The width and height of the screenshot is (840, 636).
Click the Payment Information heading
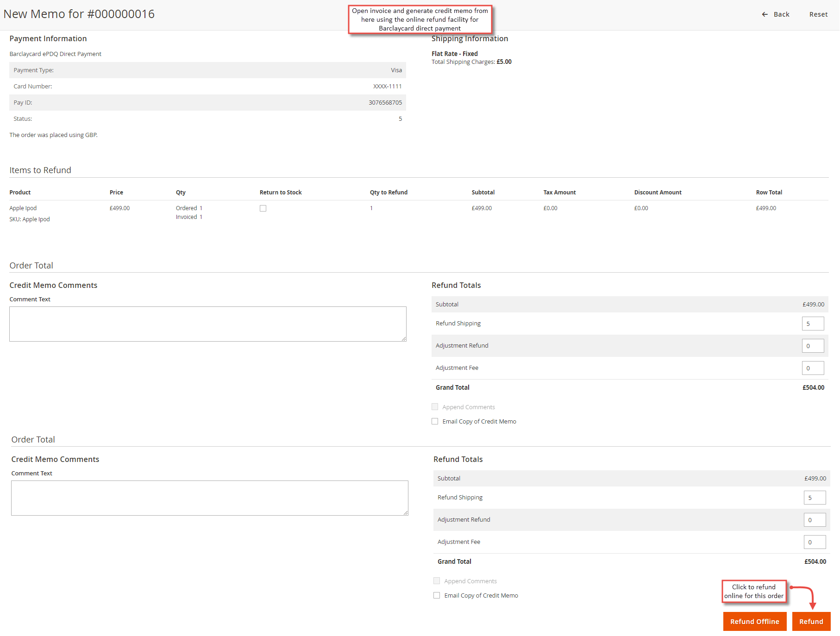pos(48,39)
